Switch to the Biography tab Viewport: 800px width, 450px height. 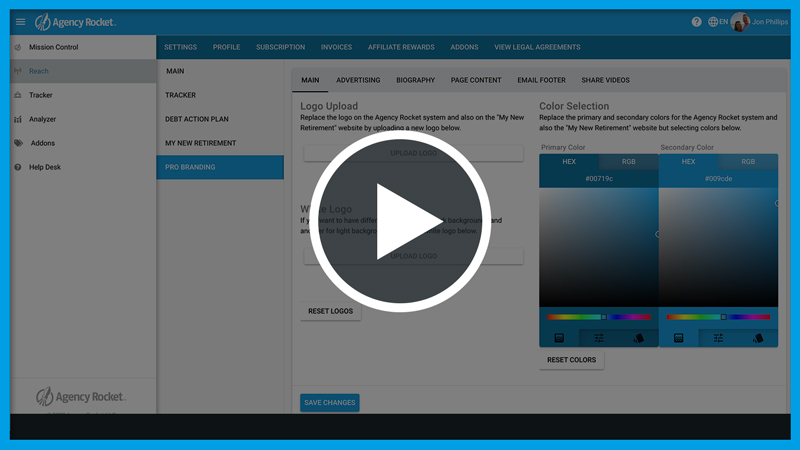click(x=416, y=80)
